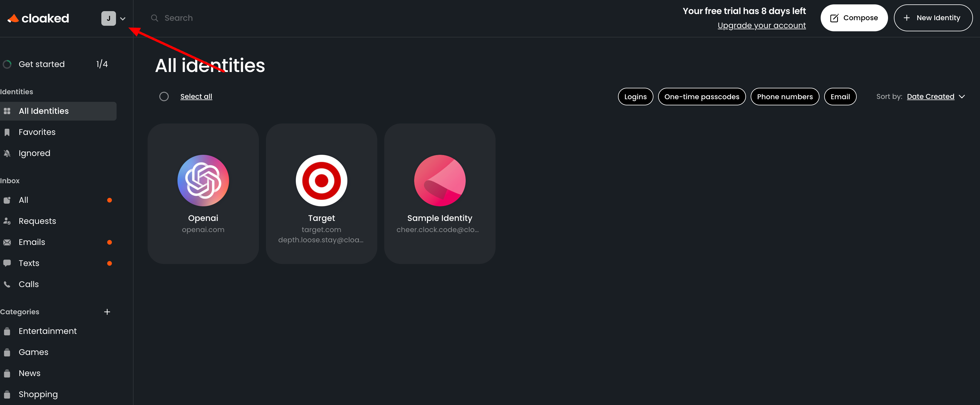This screenshot has height=405, width=980.
Task: Open the News category
Action: pyautogui.click(x=29, y=373)
